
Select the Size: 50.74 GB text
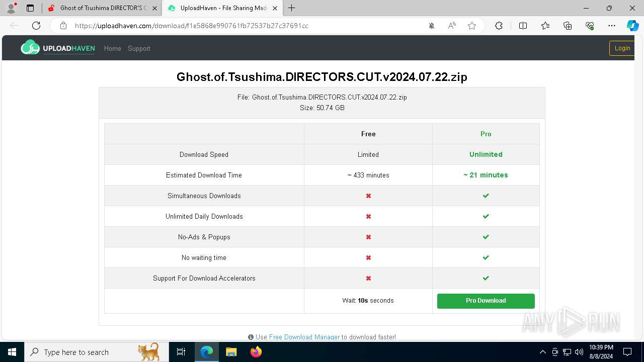(x=322, y=108)
